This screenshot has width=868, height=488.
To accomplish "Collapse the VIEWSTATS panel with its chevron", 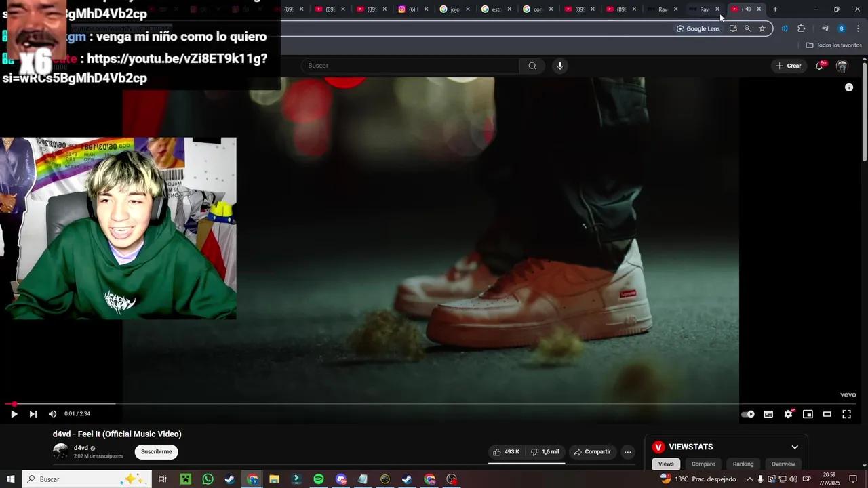I will [794, 447].
